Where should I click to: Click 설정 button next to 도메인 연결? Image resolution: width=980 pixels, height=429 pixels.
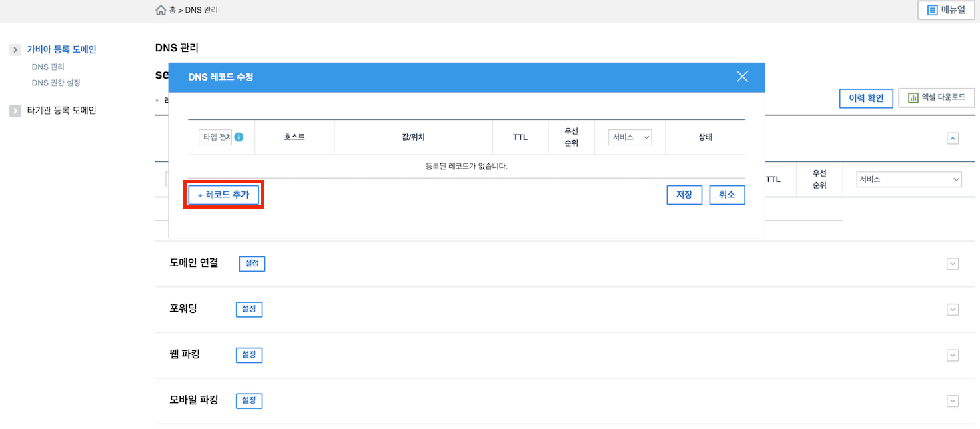[252, 264]
